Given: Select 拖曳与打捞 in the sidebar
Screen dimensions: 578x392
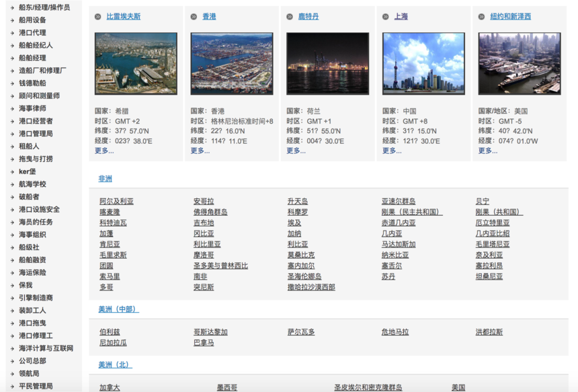Looking at the screenshot, I should (36, 159).
